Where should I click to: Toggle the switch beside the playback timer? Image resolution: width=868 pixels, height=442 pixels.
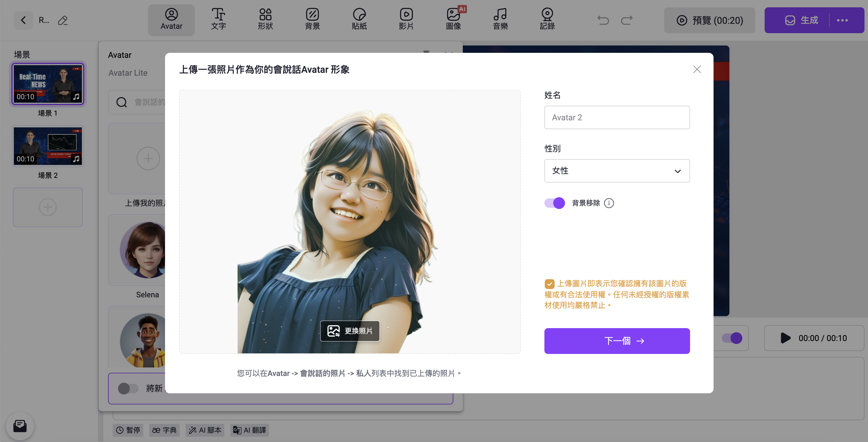pos(731,338)
